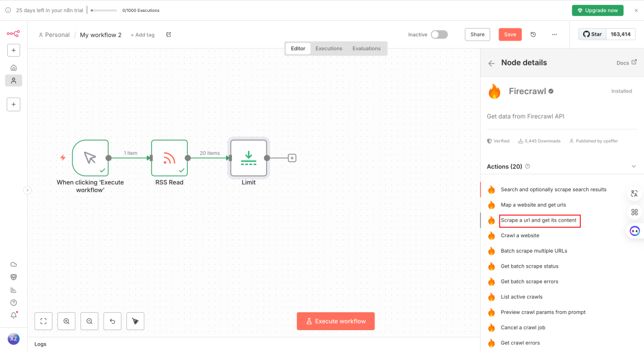The width and height of the screenshot is (644, 351).
Task: Click Add tag
Action: [x=143, y=35]
